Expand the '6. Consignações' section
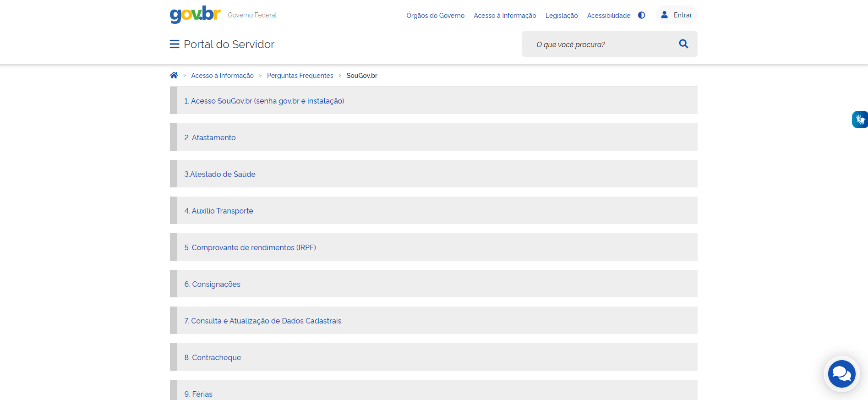Screen dimensions: 868x400 [212, 284]
